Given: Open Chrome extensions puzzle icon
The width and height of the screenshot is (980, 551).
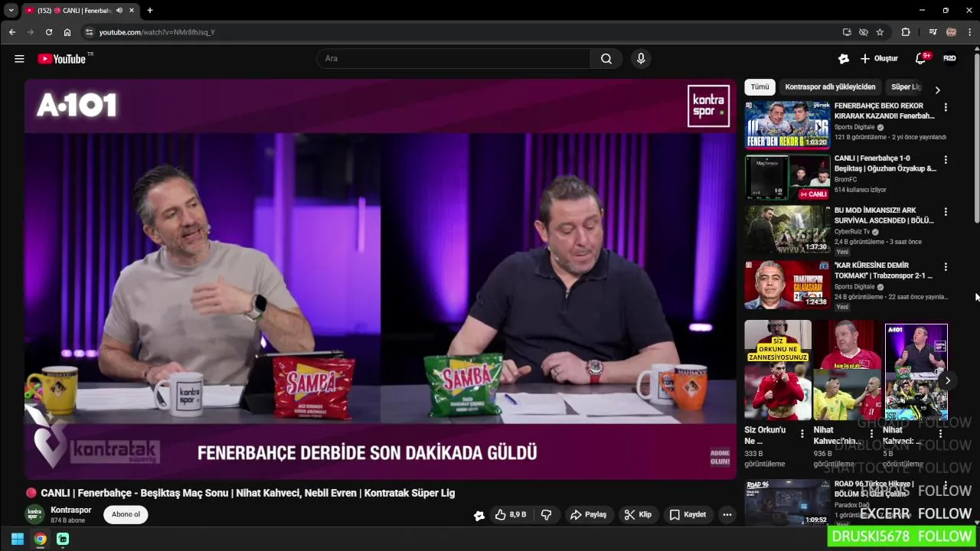Looking at the screenshot, I should pos(906,32).
